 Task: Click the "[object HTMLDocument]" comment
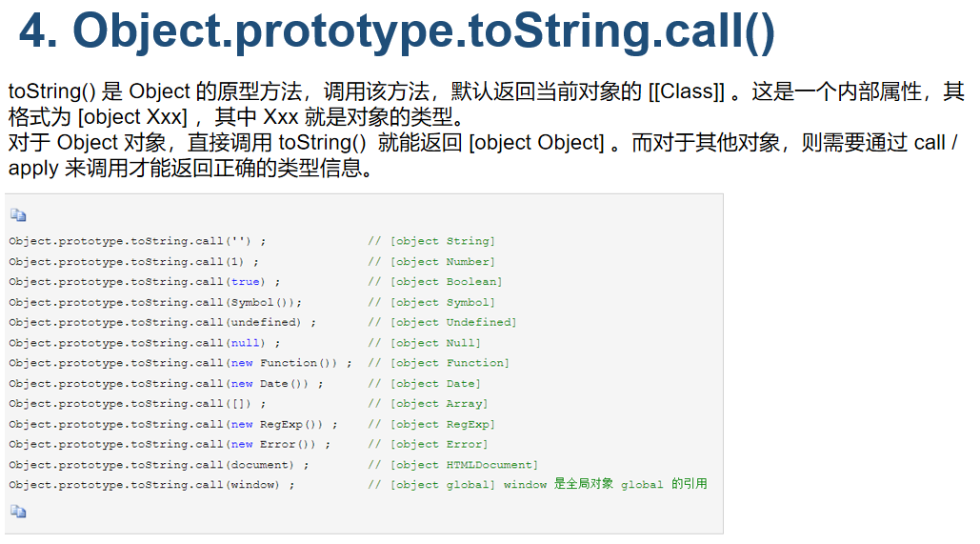click(x=464, y=465)
